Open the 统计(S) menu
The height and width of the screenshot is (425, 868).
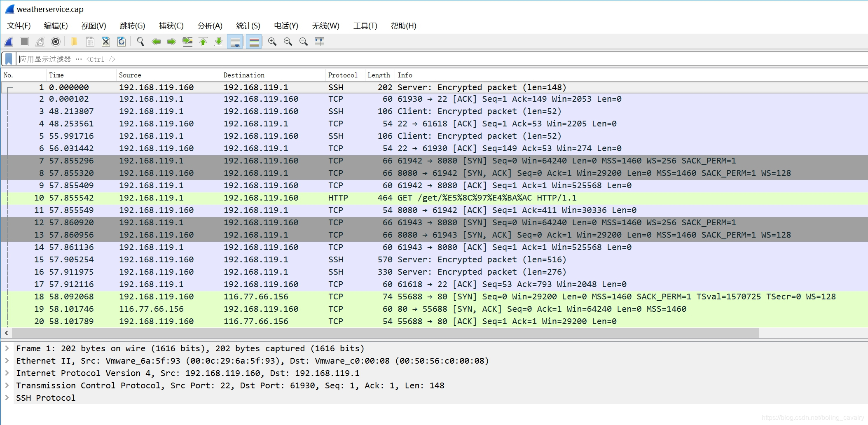click(x=248, y=26)
